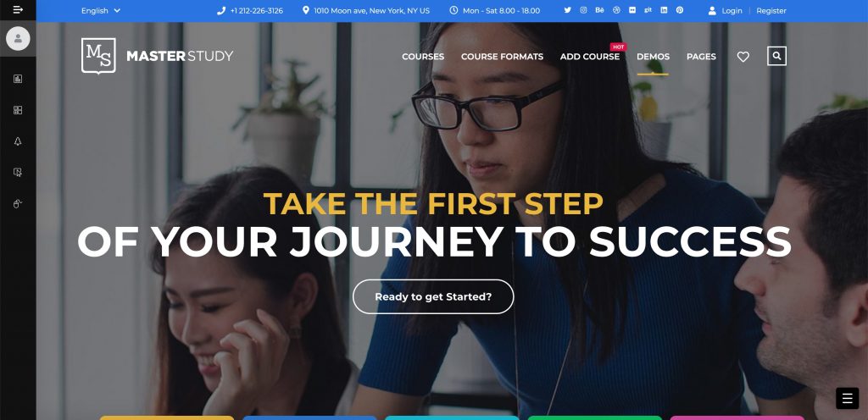Expand the English language dropdown
The image size is (868, 420).
pyautogui.click(x=100, y=10)
